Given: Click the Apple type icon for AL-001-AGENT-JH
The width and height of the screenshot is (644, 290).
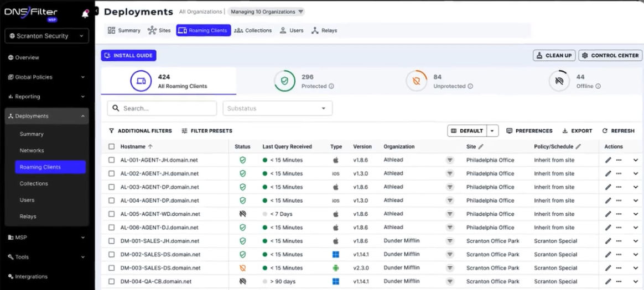Looking at the screenshot, I should pos(335,160).
